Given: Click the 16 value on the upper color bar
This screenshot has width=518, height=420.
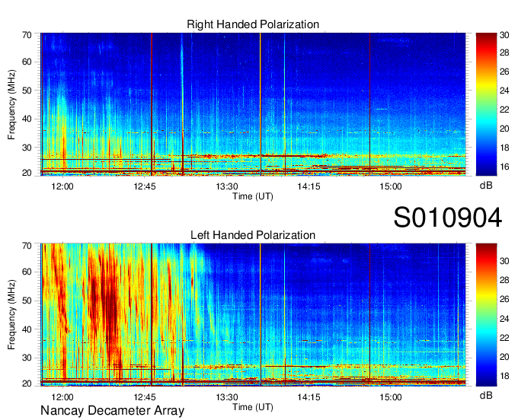Looking at the screenshot, I should pos(504,167).
